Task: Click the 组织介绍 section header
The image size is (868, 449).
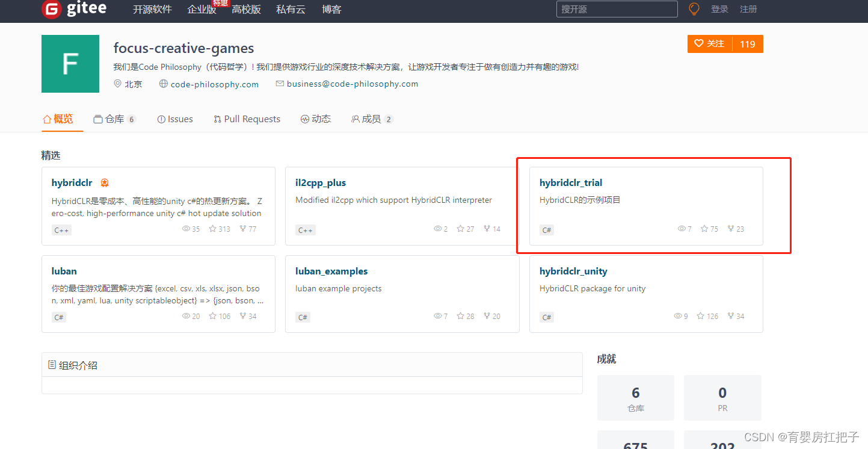Action: coord(312,365)
